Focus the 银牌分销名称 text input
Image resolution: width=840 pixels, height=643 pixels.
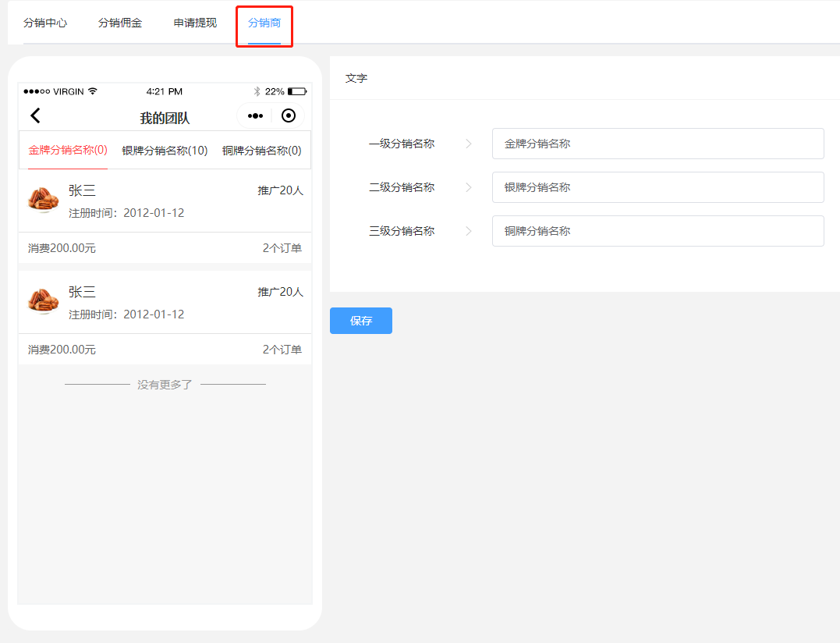click(657, 187)
